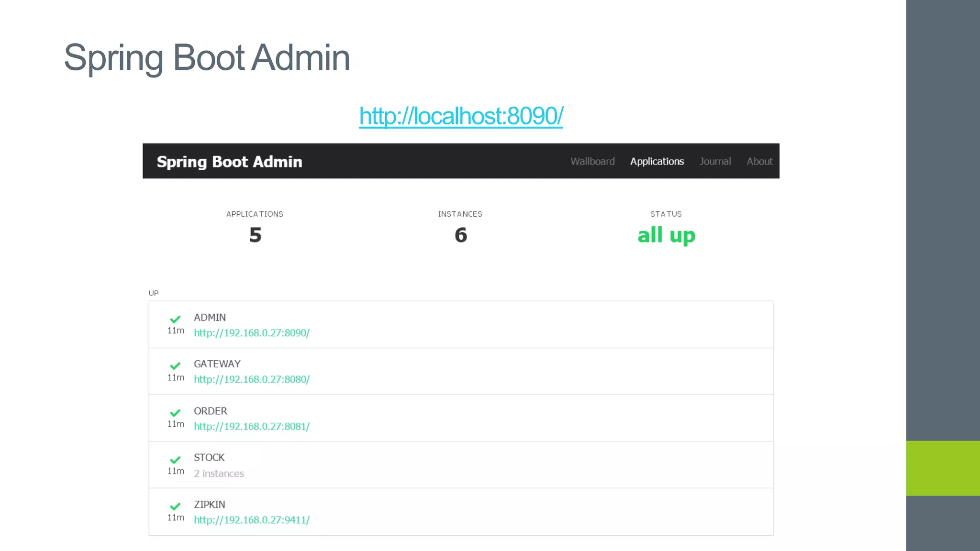Viewport: 980px width, 551px height.
Task: Open the Journal tab
Action: [x=715, y=161]
